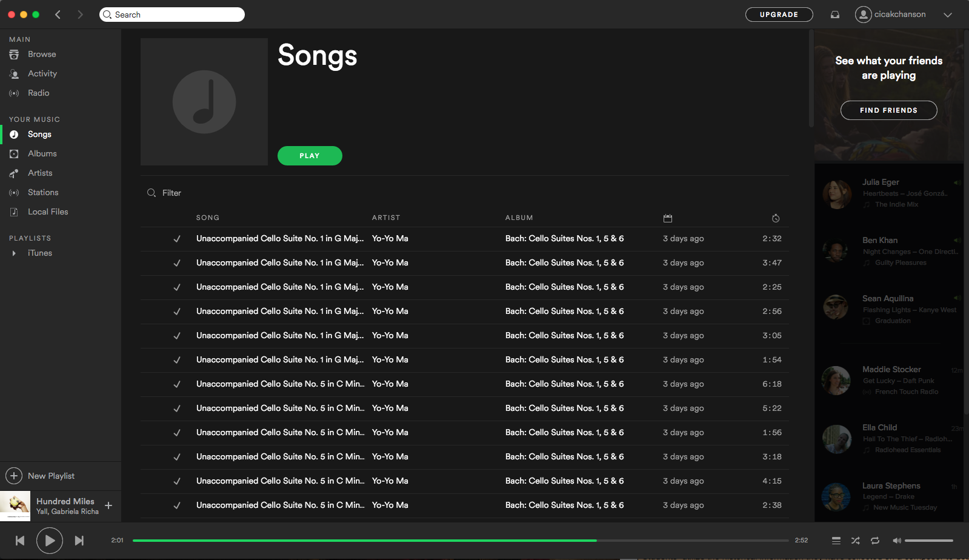Open Stations in the sidebar
Screen dimensions: 969x560
(43, 193)
